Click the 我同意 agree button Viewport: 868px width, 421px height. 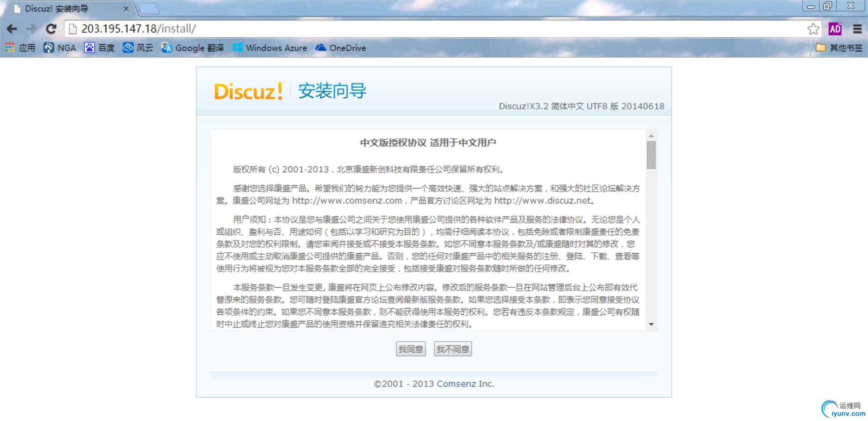(x=411, y=349)
